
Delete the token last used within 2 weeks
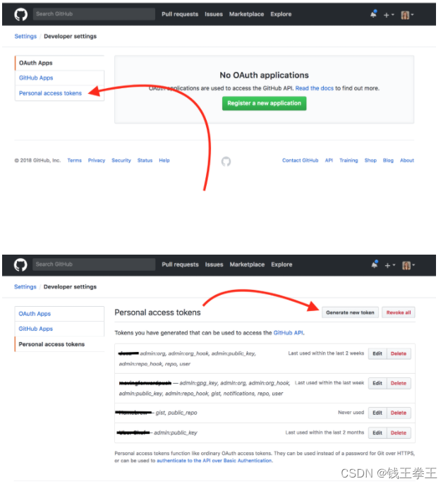pos(399,353)
